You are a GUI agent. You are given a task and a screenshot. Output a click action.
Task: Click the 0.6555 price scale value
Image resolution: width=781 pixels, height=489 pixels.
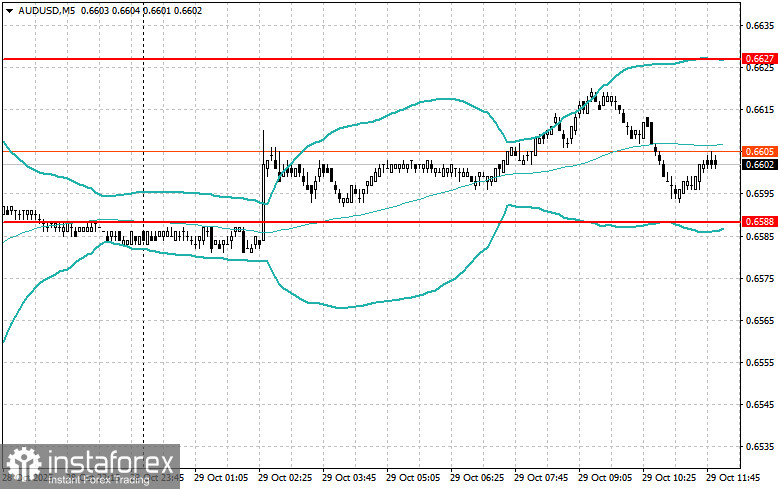point(760,363)
